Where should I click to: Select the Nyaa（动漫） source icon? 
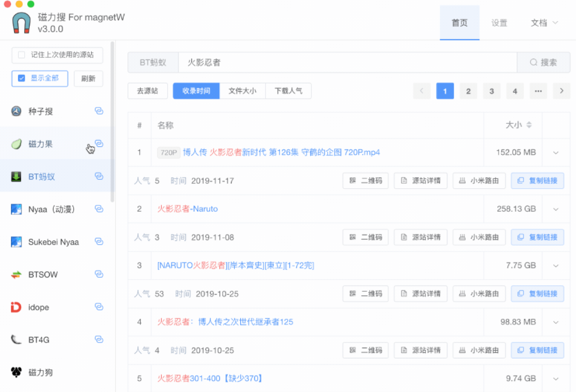click(17, 209)
